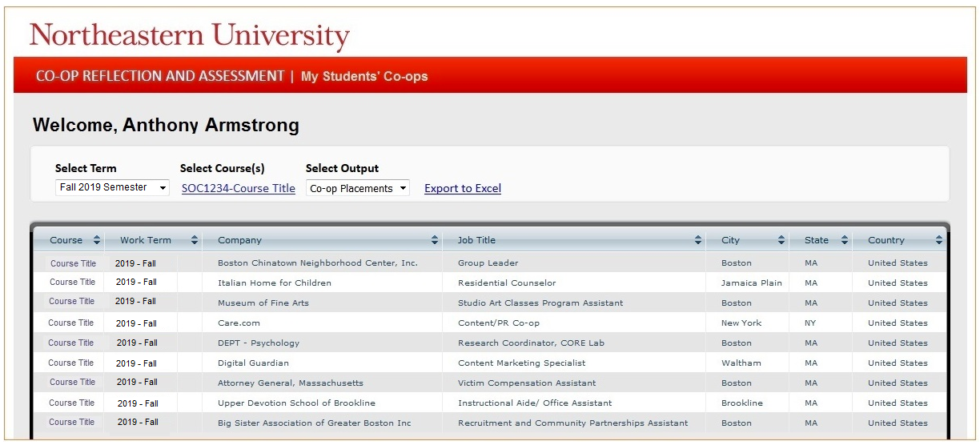Click 2019 - Fall in Digital Guardian row
Screen dimensions: 980x445
pos(137,363)
